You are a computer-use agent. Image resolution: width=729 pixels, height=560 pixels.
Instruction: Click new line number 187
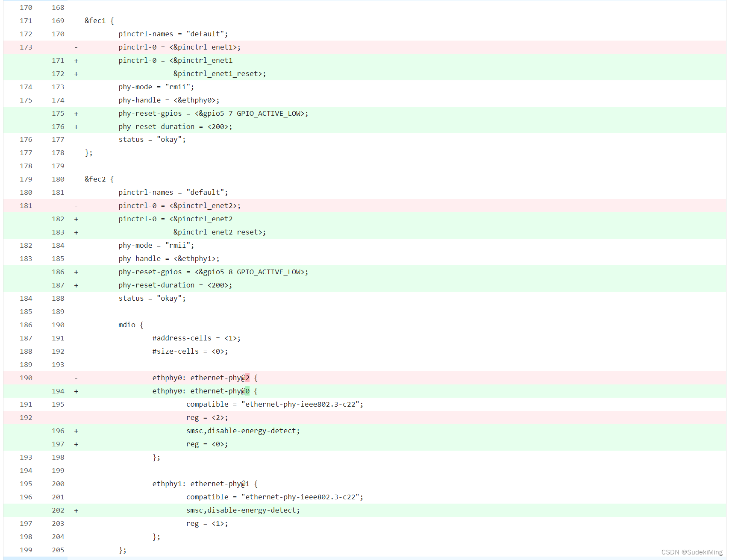[x=58, y=285]
